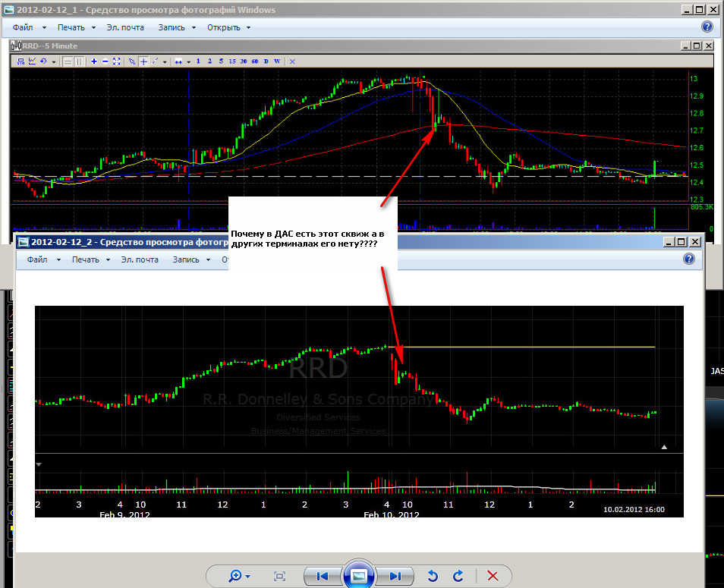The height and width of the screenshot is (588, 724).
Task: Maximize the 2012-02-12_2 photo viewer window
Action: [682, 241]
